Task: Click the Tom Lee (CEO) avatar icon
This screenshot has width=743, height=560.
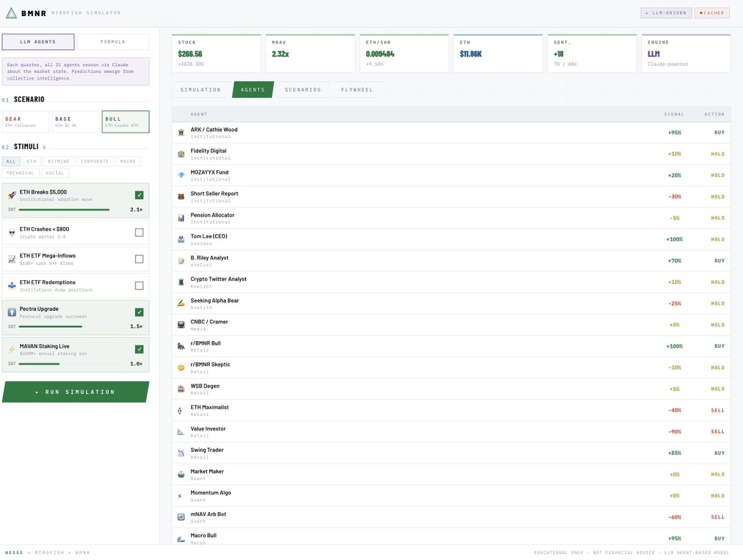Action: coord(181,239)
